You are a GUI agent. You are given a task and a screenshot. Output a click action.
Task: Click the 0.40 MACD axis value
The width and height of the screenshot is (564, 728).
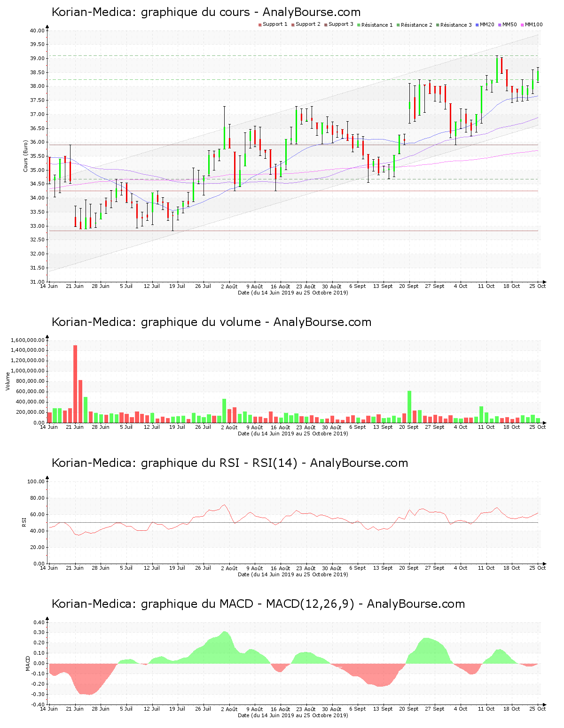coord(39,623)
